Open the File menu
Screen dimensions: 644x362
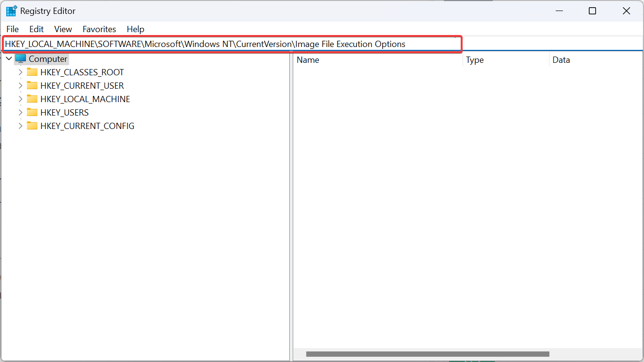pyautogui.click(x=12, y=29)
